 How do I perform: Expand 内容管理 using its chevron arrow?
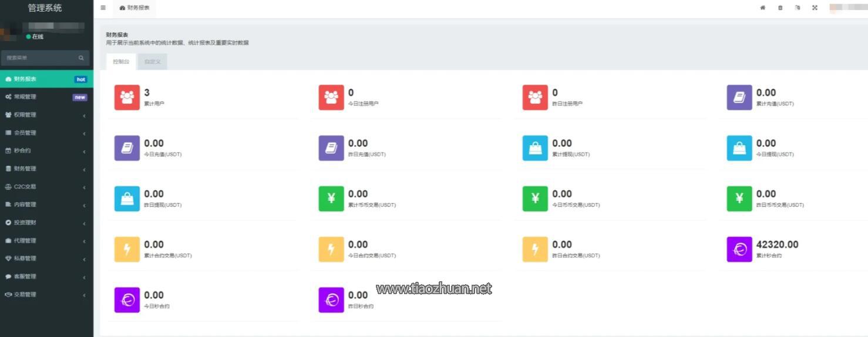[84, 205]
